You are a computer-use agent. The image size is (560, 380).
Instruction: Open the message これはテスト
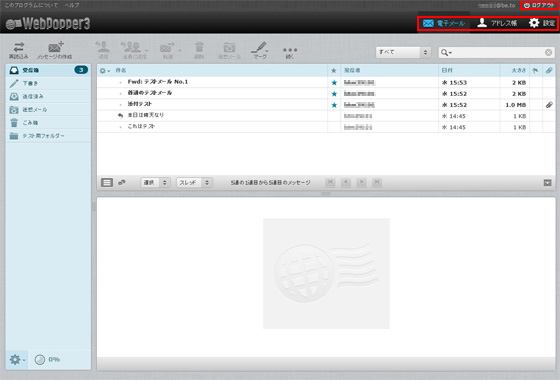141,126
